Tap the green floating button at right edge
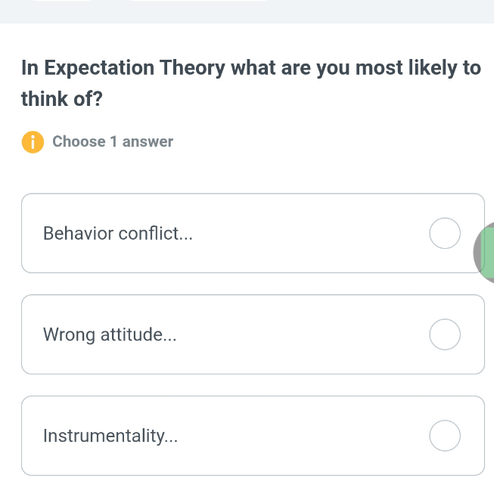494x500 pixels. point(487,253)
